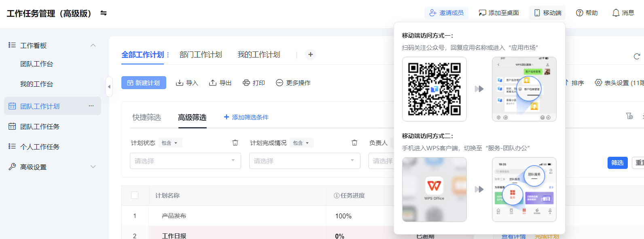Click the 添加至桌面 add to desktop icon
The image size is (644, 239).
[482, 13]
